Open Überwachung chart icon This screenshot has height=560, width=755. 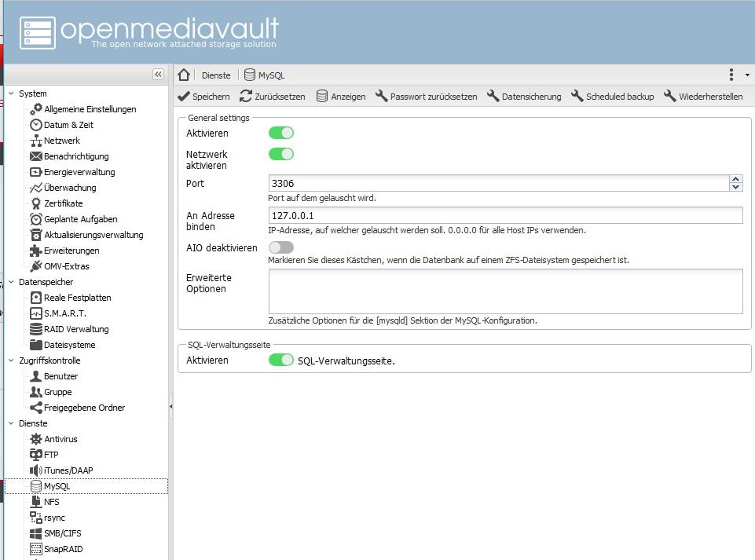coord(36,188)
